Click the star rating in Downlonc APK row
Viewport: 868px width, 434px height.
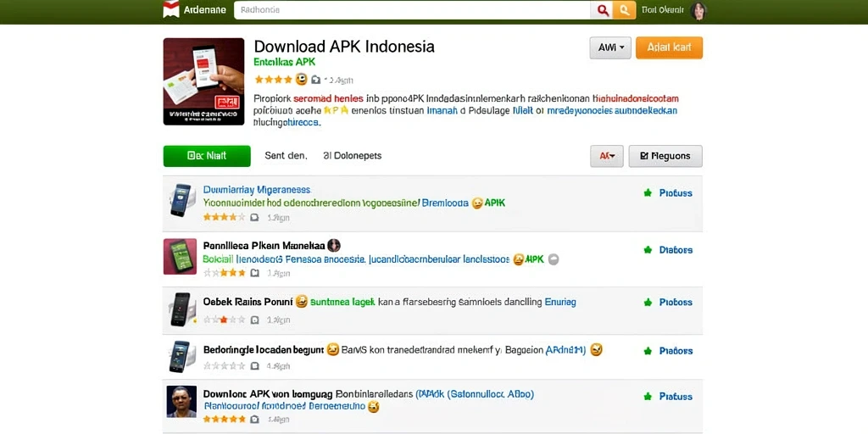click(224, 420)
